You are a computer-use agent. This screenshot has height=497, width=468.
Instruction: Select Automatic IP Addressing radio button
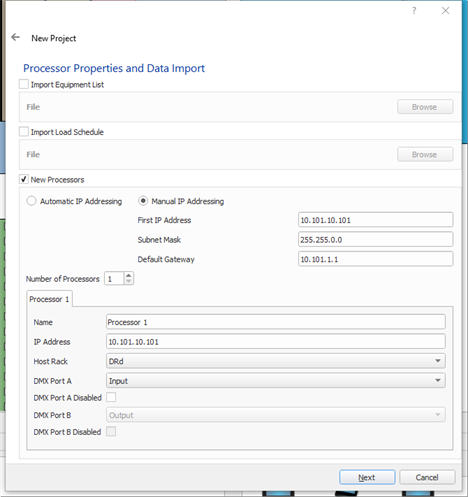(31, 201)
